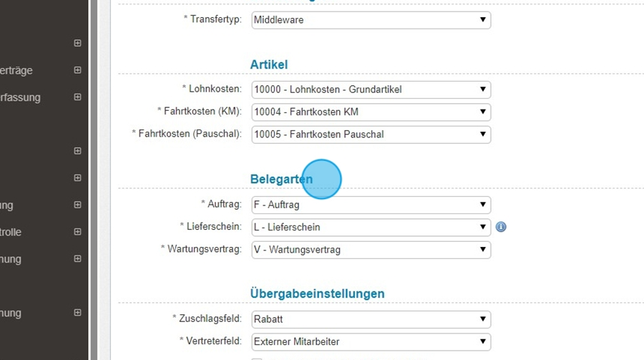This screenshot has width=644, height=360.
Task: Open the Lohnkosten article dropdown
Action: 371,89
